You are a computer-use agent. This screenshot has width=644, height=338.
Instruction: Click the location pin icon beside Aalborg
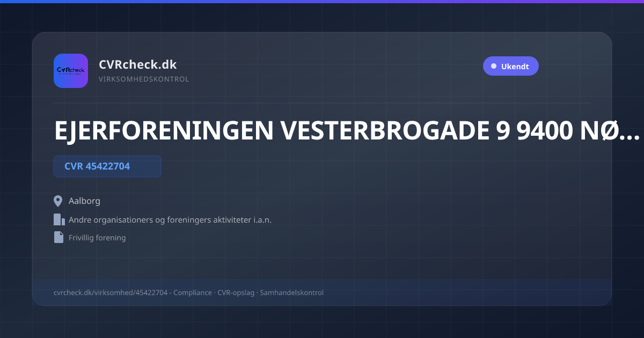click(x=58, y=201)
